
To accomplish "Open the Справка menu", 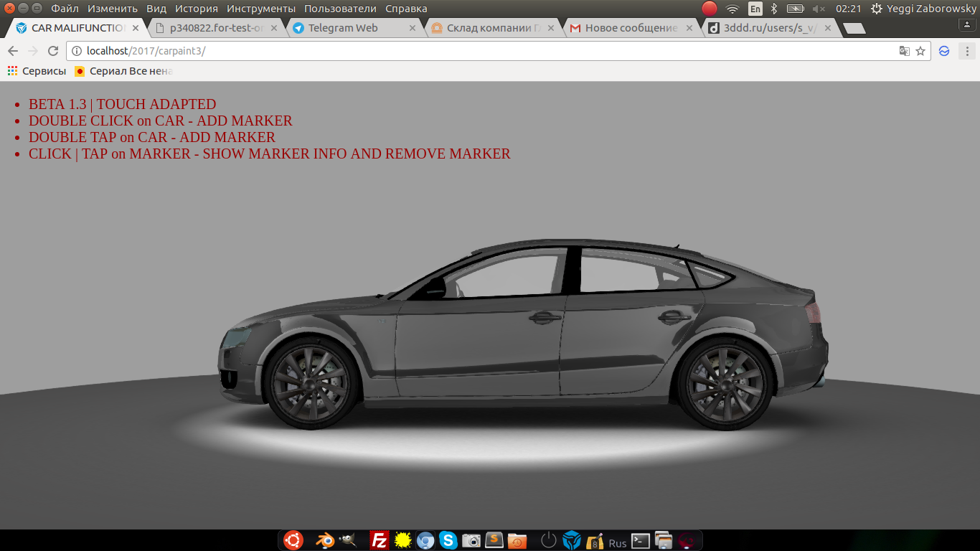I will (x=406, y=9).
